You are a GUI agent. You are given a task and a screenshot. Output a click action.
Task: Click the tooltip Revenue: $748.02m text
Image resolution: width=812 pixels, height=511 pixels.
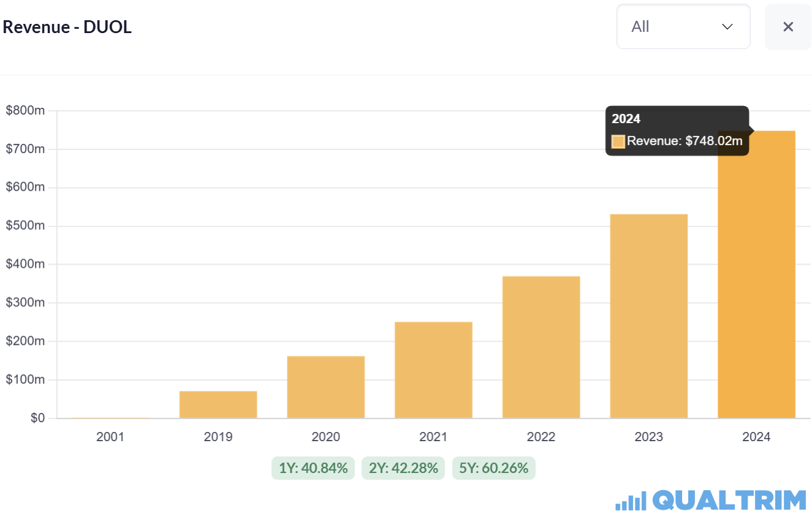pyautogui.click(x=685, y=141)
